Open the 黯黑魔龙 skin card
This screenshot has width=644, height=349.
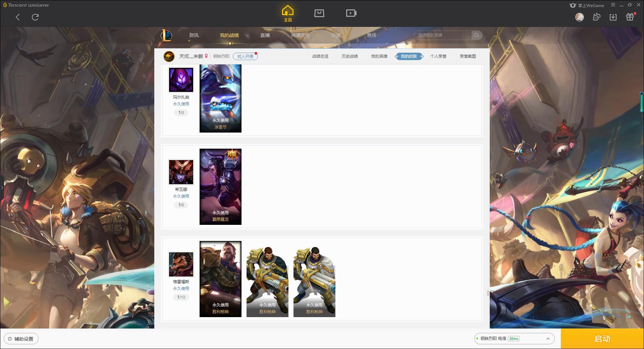(x=220, y=187)
